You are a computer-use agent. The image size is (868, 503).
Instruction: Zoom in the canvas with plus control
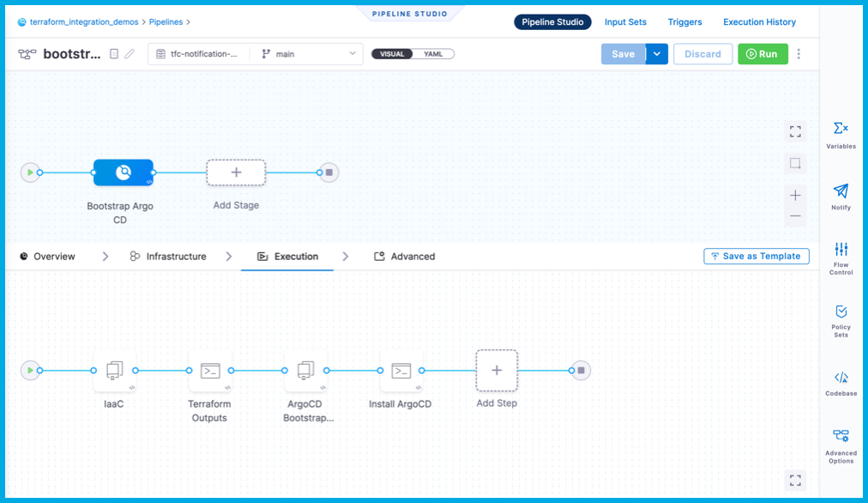click(795, 196)
